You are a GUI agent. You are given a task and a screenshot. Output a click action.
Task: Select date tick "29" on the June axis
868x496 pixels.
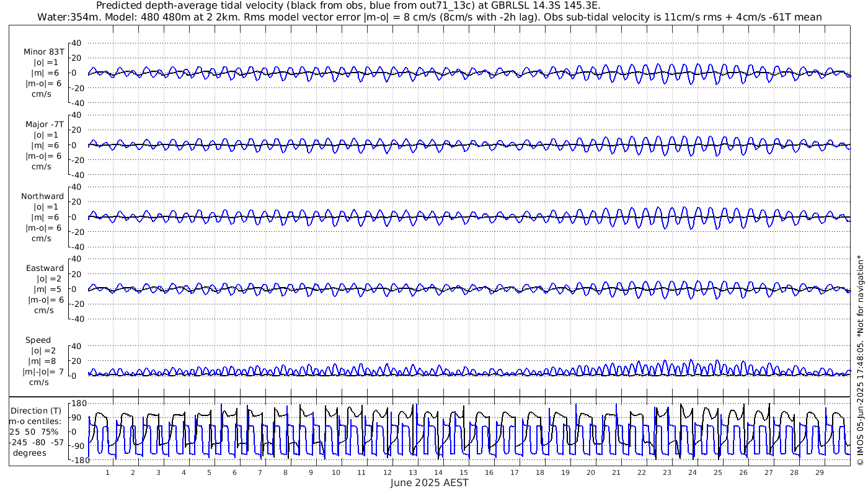click(x=820, y=472)
